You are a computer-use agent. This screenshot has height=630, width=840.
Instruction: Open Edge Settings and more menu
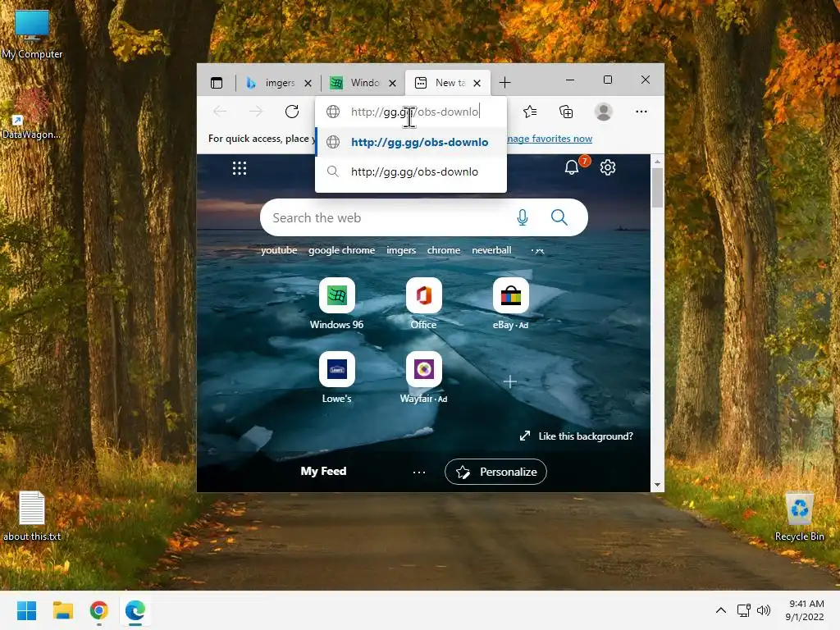click(x=641, y=112)
